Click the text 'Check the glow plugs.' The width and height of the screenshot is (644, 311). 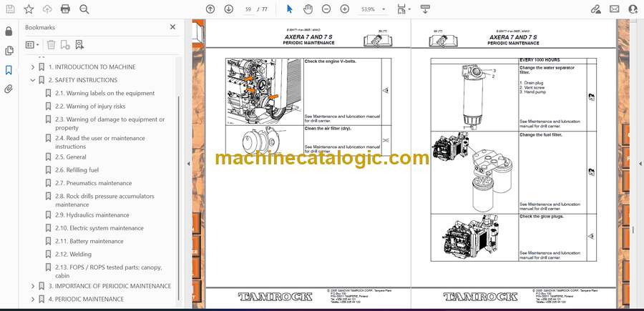[542, 216]
